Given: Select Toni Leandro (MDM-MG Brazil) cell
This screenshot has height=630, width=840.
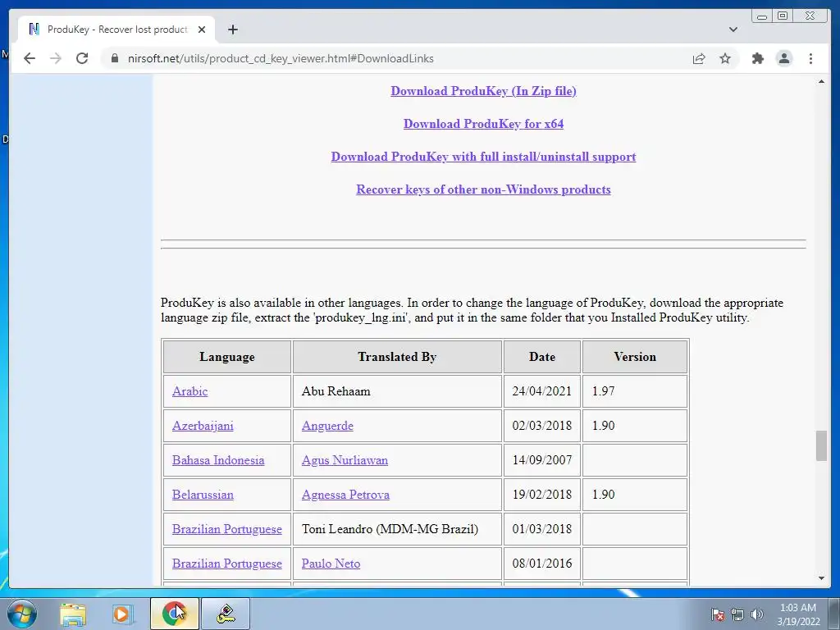Looking at the screenshot, I should (397, 529).
